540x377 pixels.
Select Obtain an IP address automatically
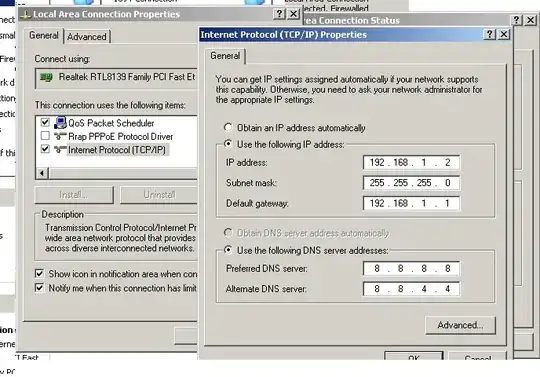coord(228,127)
